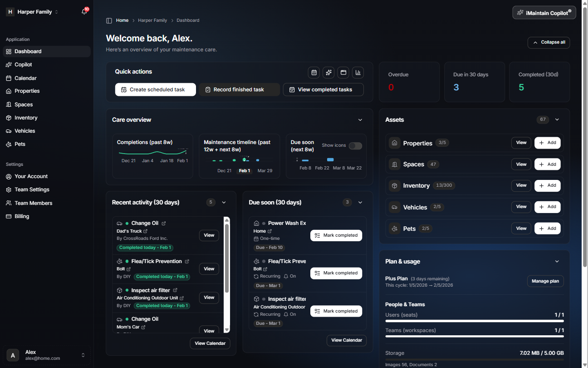588x368 pixels.
Task: Click the sparkle AI quick action icon
Action: tap(328, 72)
